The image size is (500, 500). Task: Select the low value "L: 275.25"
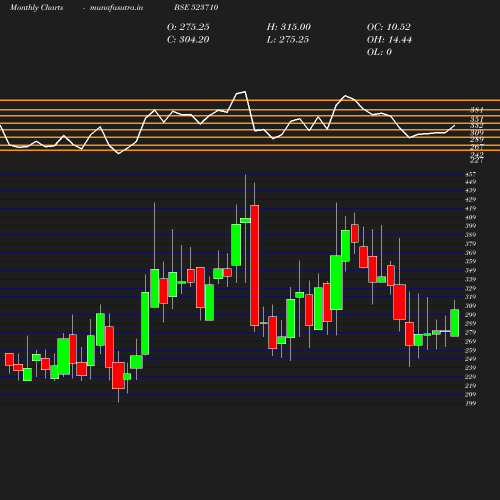[x=288, y=40]
